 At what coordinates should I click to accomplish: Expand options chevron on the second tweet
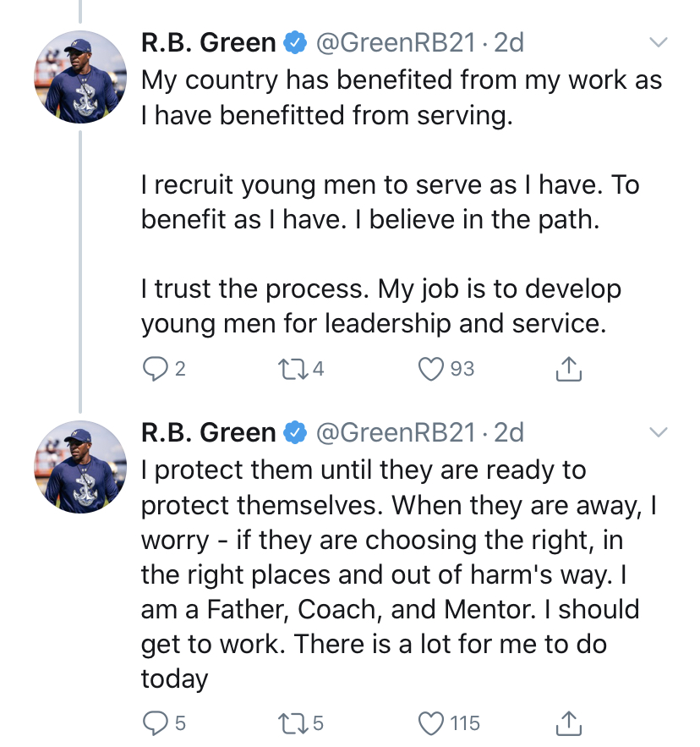(658, 433)
